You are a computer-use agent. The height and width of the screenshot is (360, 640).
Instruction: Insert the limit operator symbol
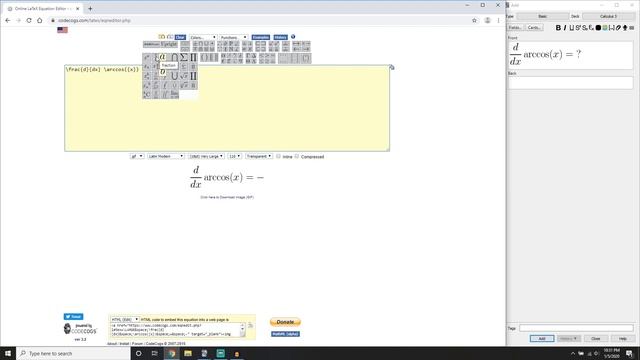(x=174, y=94)
